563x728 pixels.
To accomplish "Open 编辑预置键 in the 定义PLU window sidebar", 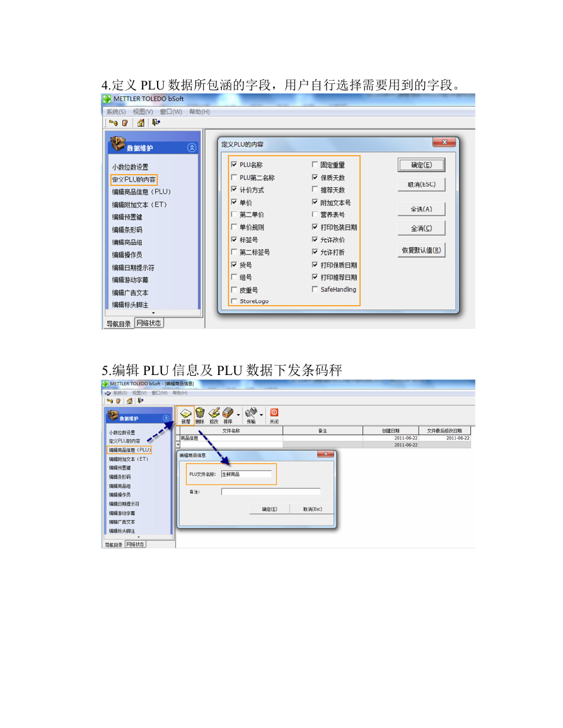I will coord(127,217).
